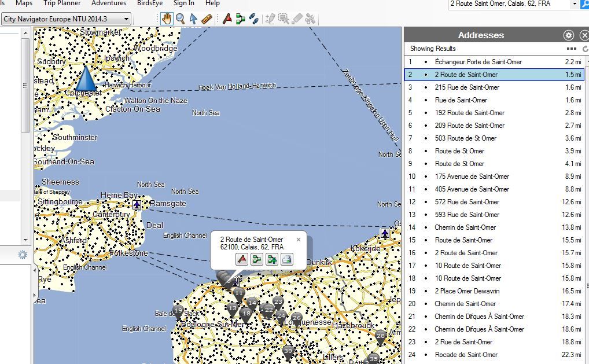
Task: Click the airport symbol near Ramsgate
Action: click(x=137, y=205)
